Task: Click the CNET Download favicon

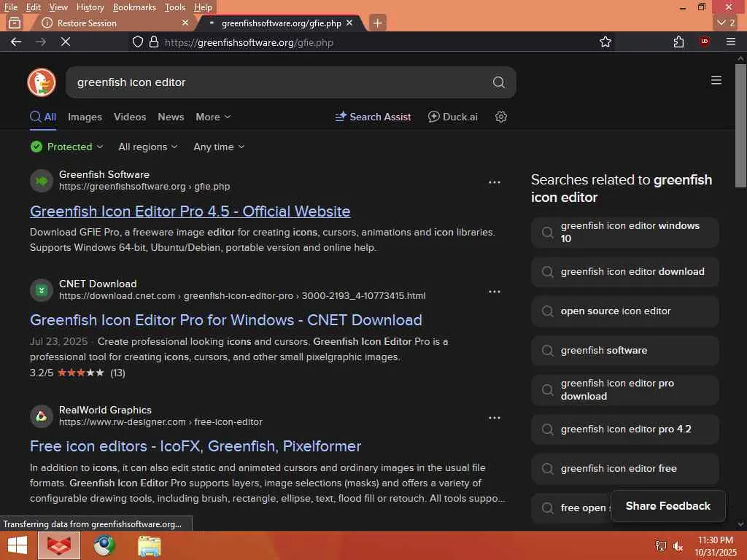Action: click(x=42, y=290)
